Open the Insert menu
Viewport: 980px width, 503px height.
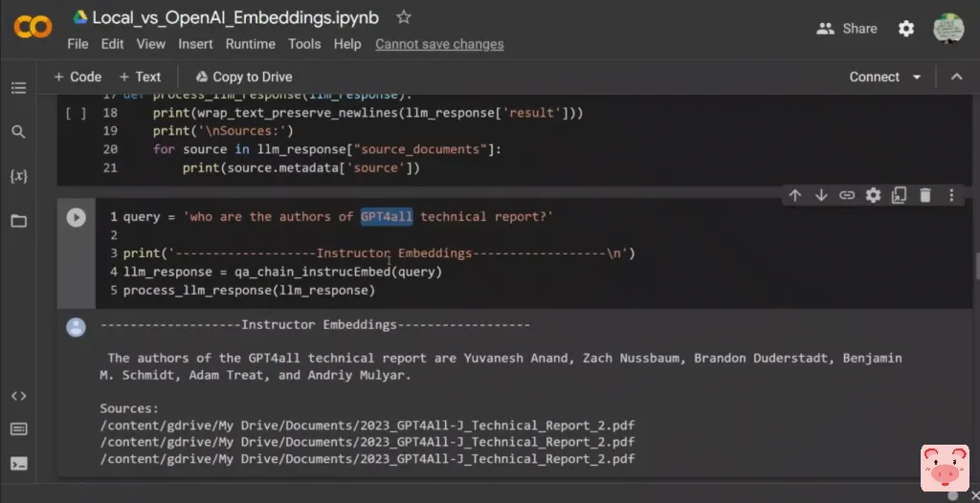tap(195, 44)
